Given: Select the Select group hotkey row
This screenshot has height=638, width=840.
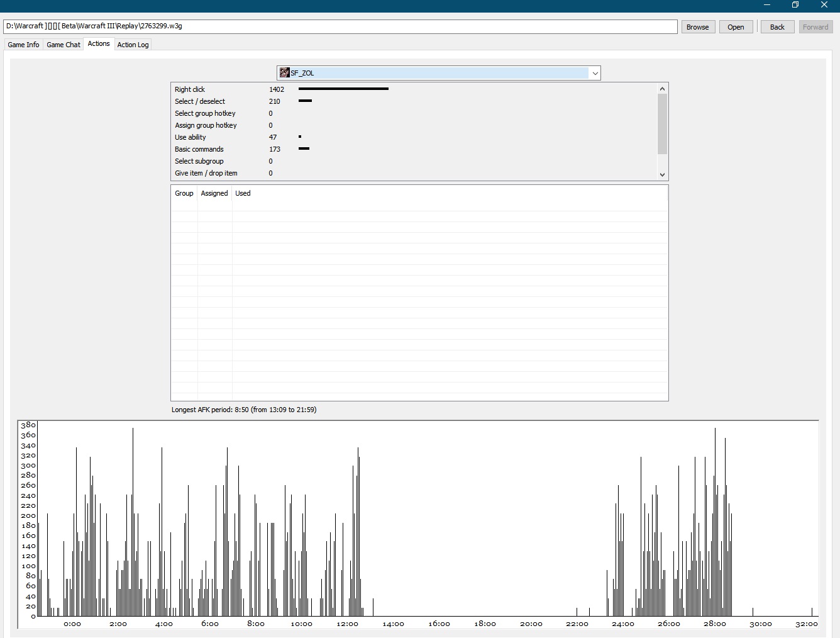Looking at the screenshot, I should click(414, 113).
